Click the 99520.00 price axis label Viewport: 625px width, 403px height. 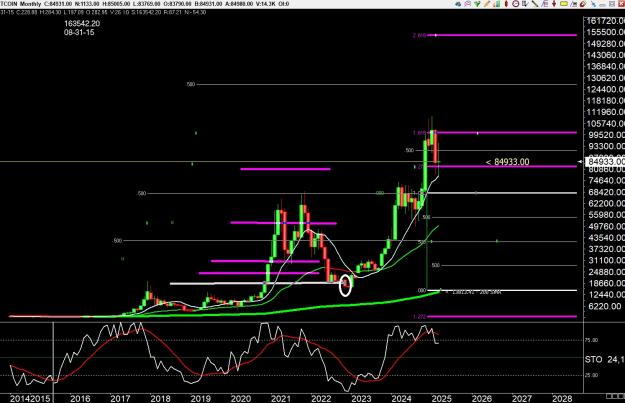coord(606,135)
